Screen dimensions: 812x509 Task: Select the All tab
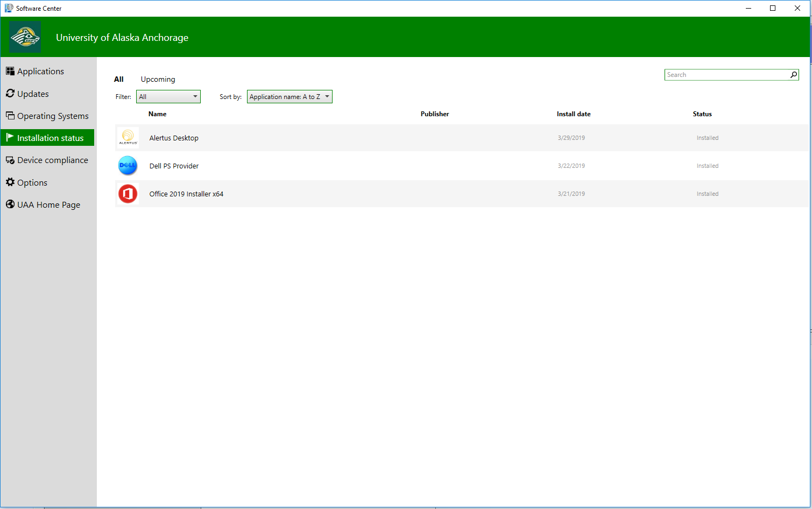tap(119, 79)
